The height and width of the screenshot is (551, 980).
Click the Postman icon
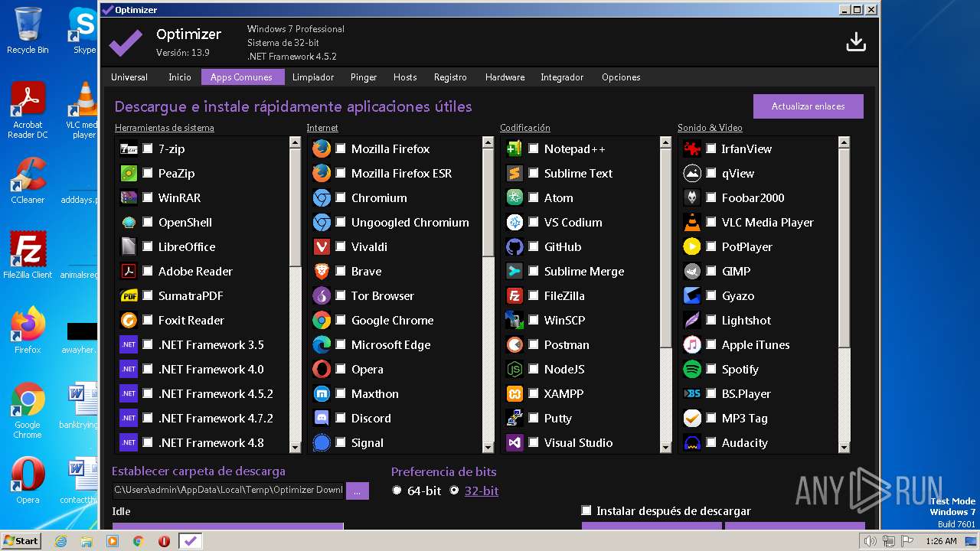pyautogui.click(x=514, y=345)
